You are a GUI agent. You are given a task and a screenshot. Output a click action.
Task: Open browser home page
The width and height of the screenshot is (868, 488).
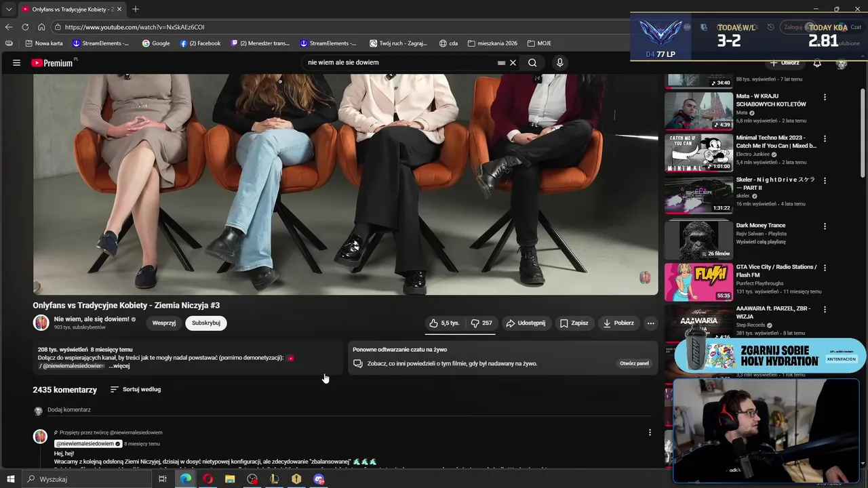tap(41, 27)
